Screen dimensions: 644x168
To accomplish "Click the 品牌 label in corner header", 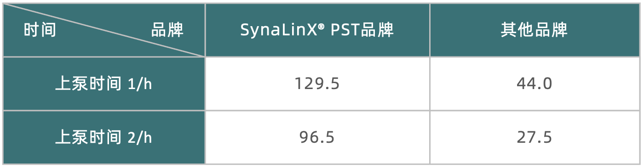I will coord(167,30).
